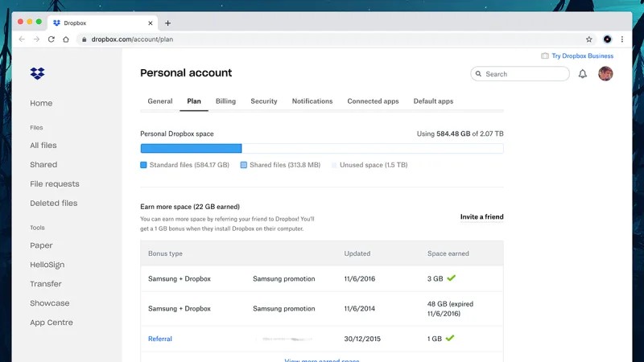Viewport: 644px width, 362px height.
Task: Open Paper tool in sidebar
Action: (x=41, y=245)
